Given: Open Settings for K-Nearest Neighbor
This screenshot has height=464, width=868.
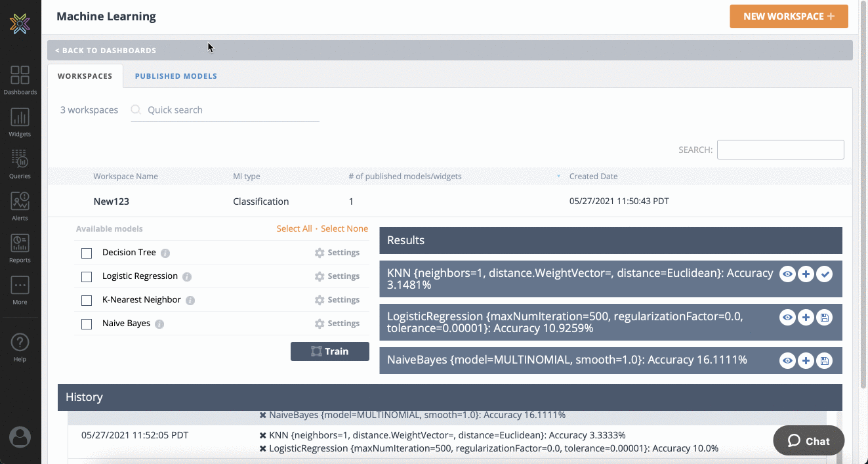Looking at the screenshot, I should [337, 300].
